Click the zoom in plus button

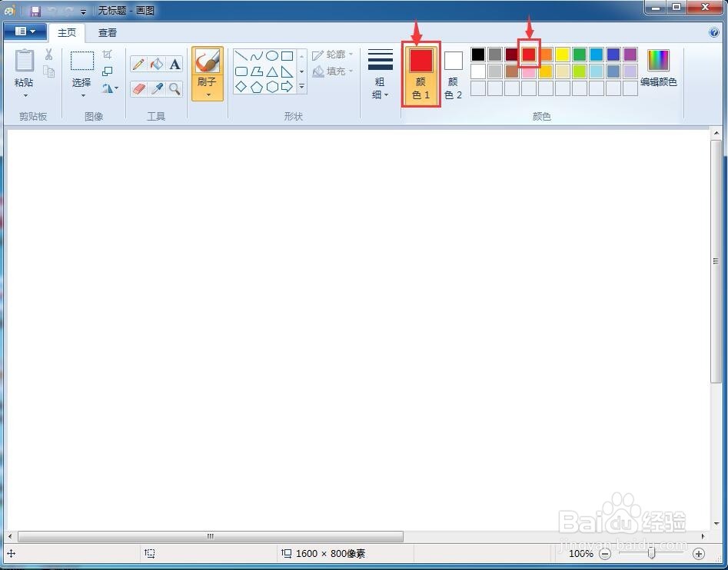pos(698,553)
